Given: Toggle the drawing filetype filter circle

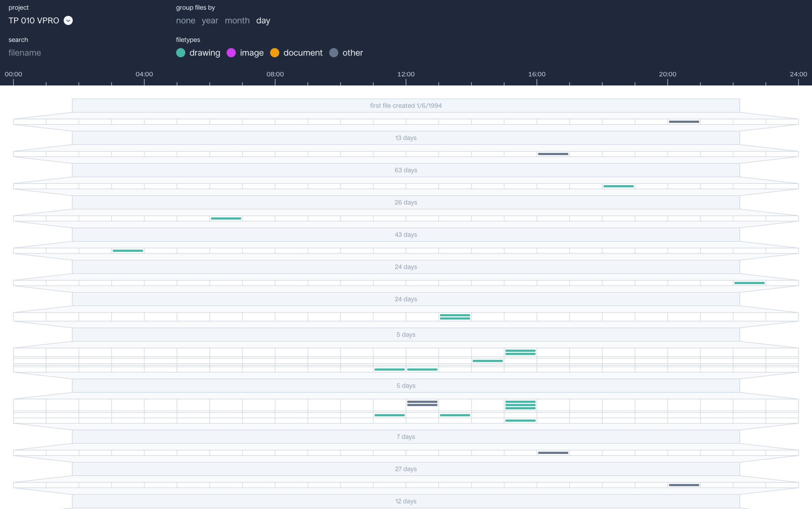Looking at the screenshot, I should click(x=181, y=53).
